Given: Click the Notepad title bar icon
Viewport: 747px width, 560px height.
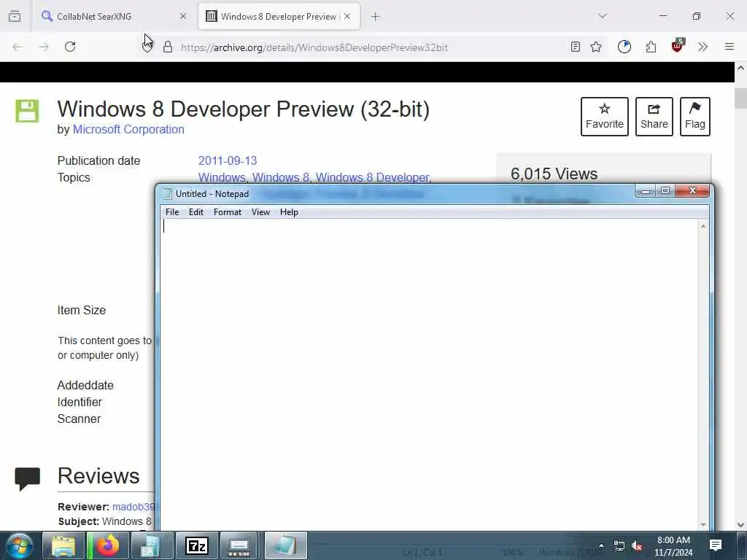Looking at the screenshot, I should (x=167, y=193).
